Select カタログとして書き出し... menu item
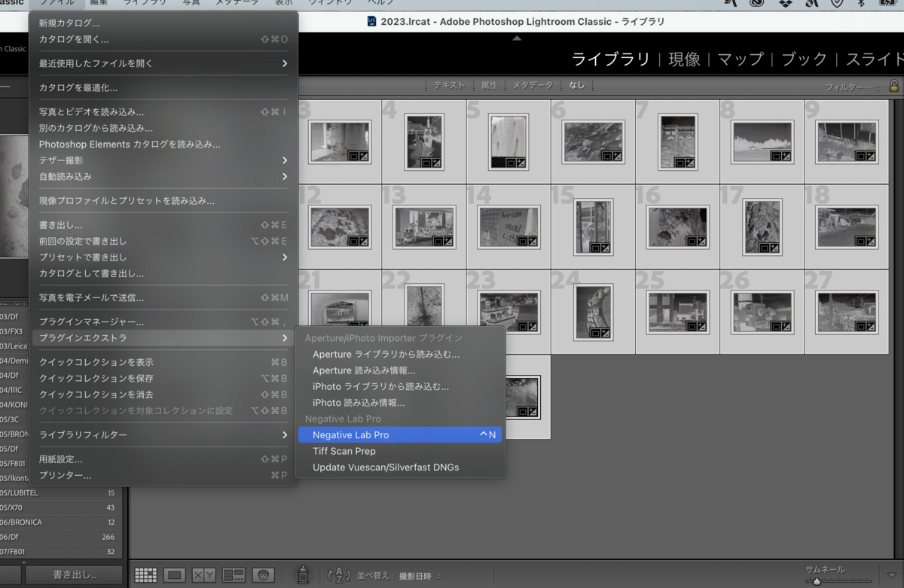The image size is (904, 588). [163, 273]
